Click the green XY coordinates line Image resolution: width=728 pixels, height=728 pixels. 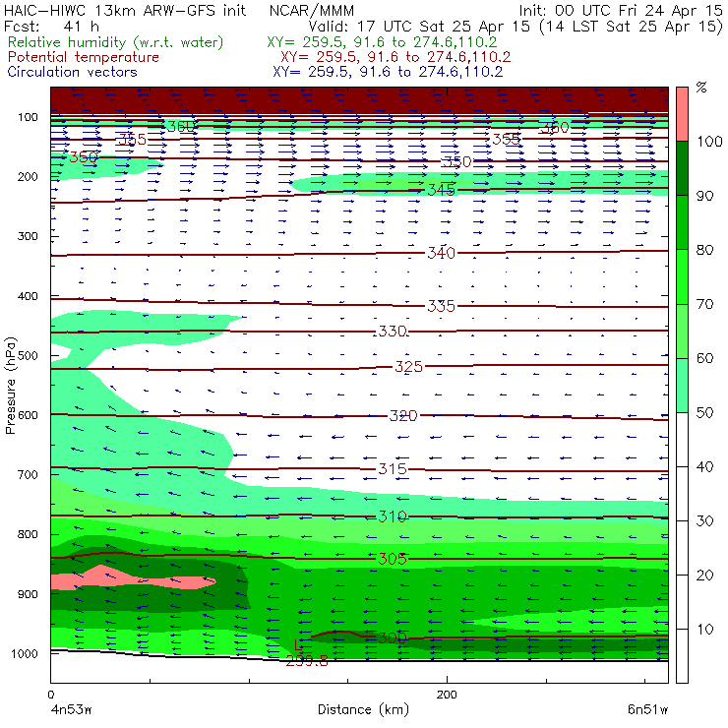pyautogui.click(x=382, y=42)
